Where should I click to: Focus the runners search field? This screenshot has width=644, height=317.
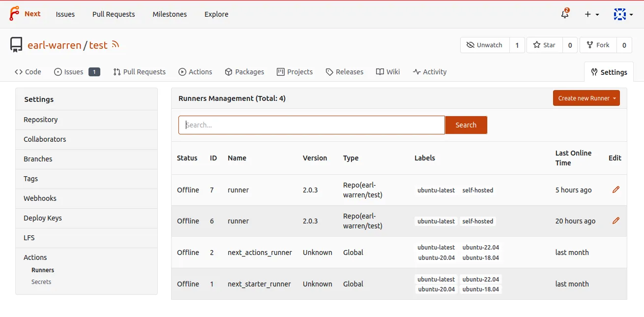pos(311,125)
